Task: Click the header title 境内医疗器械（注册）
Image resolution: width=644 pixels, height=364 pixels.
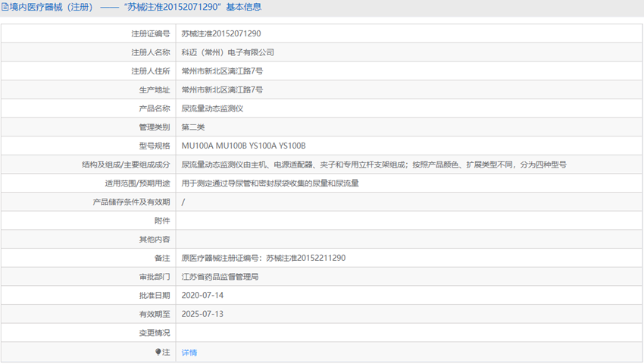Action: pos(52,7)
